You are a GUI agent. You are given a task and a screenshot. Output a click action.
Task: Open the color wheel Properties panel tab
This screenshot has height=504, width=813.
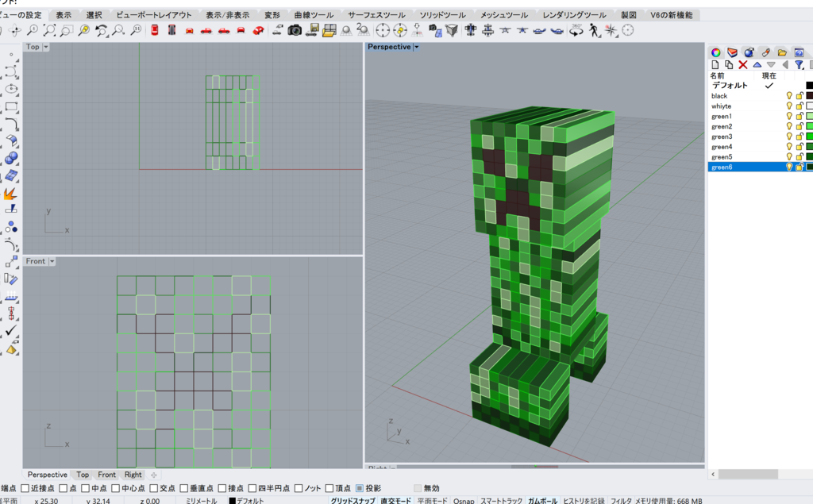(716, 52)
